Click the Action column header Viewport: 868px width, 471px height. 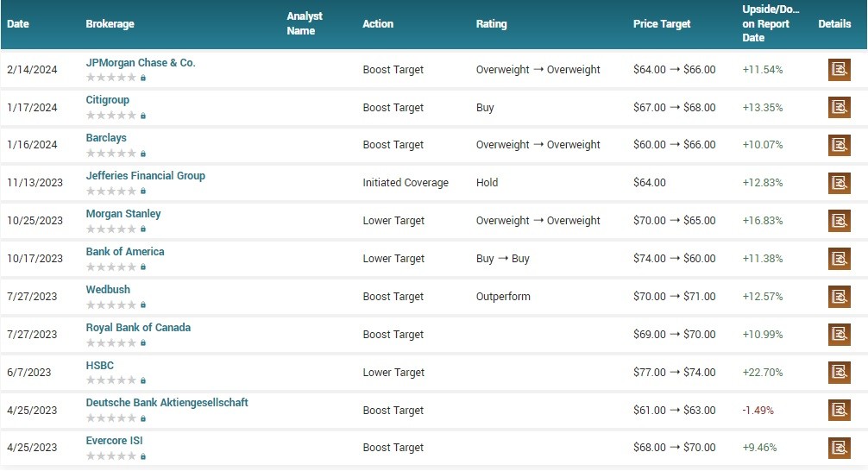coord(378,24)
